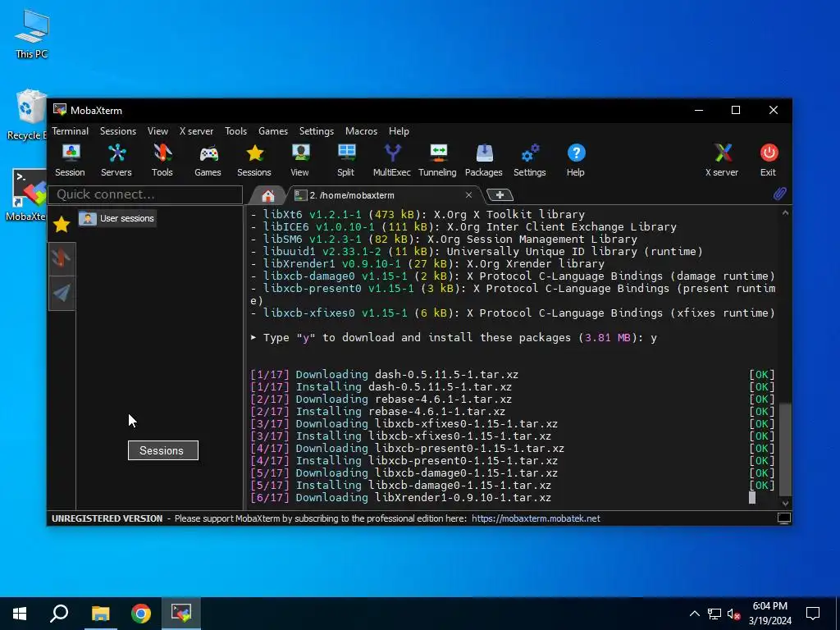
Task: Open the Games menu
Action: pyautogui.click(x=273, y=131)
